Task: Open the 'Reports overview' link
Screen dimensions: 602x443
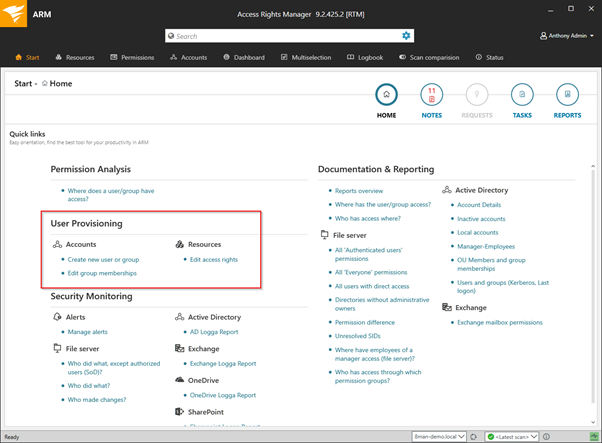Action: pyautogui.click(x=359, y=191)
